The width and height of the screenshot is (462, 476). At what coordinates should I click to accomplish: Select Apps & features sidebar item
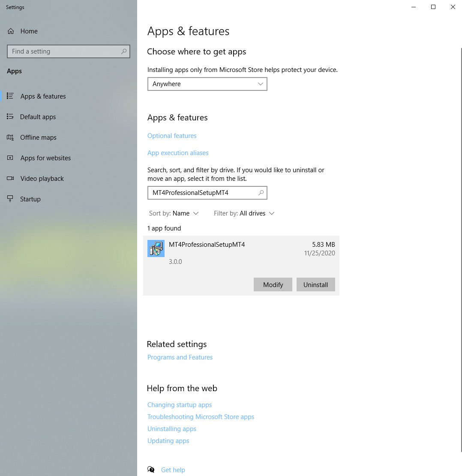pyautogui.click(x=68, y=96)
